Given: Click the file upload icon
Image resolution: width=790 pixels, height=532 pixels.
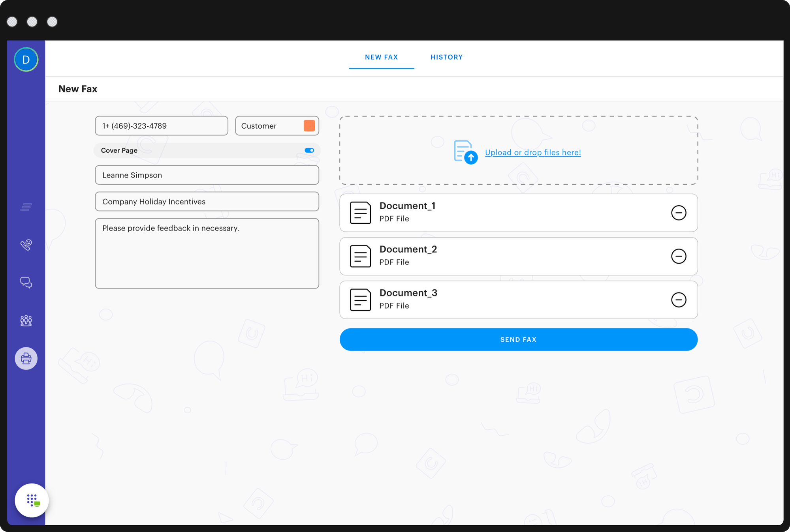Looking at the screenshot, I should [x=465, y=152].
